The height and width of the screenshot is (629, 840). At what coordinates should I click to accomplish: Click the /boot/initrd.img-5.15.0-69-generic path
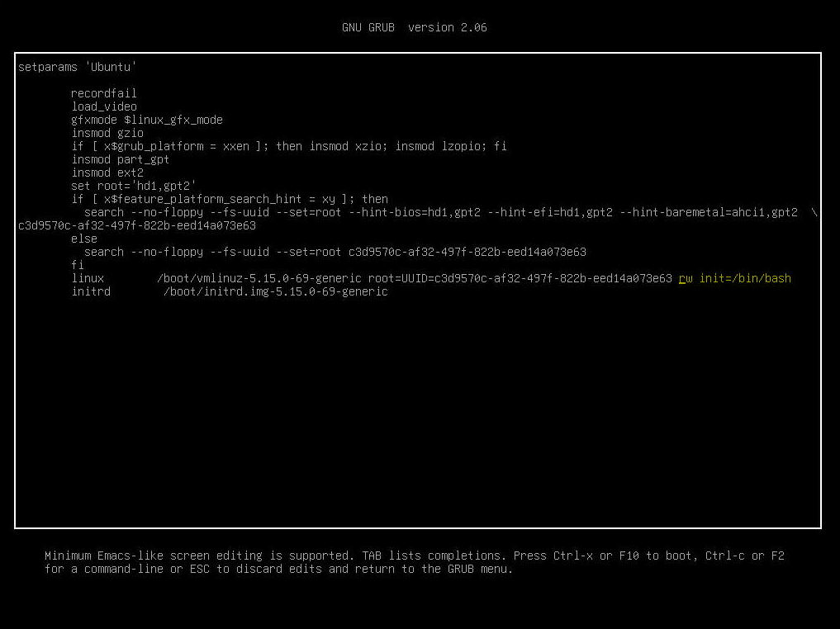[x=275, y=291]
